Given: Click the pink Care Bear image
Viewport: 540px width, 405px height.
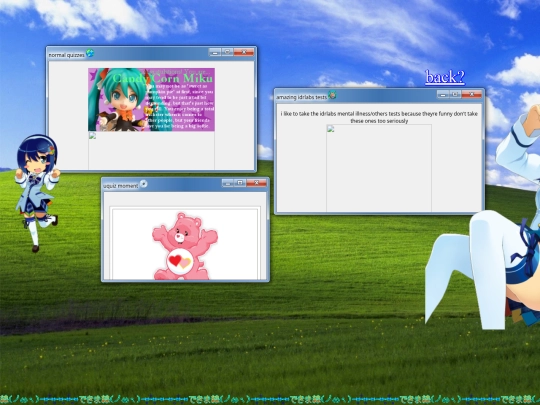Looking at the screenshot, I should click(185, 246).
